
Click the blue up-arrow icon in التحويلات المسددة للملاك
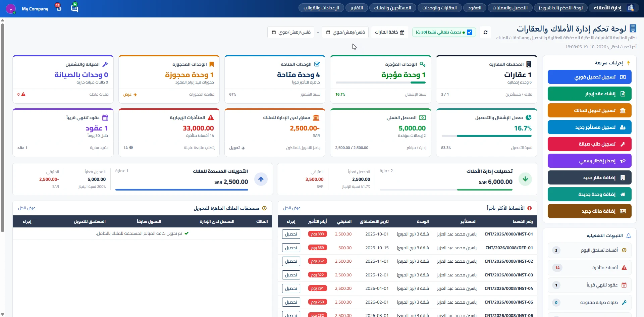pos(261,179)
